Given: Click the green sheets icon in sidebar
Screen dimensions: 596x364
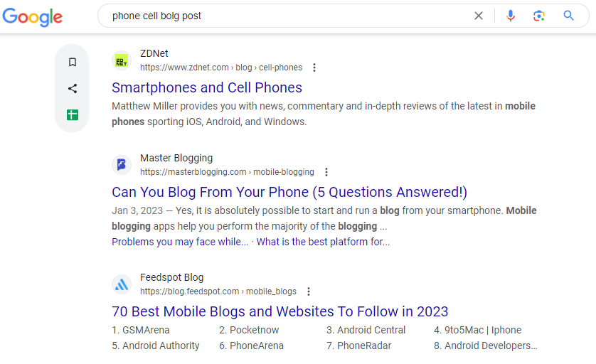Looking at the screenshot, I should 73,114.
